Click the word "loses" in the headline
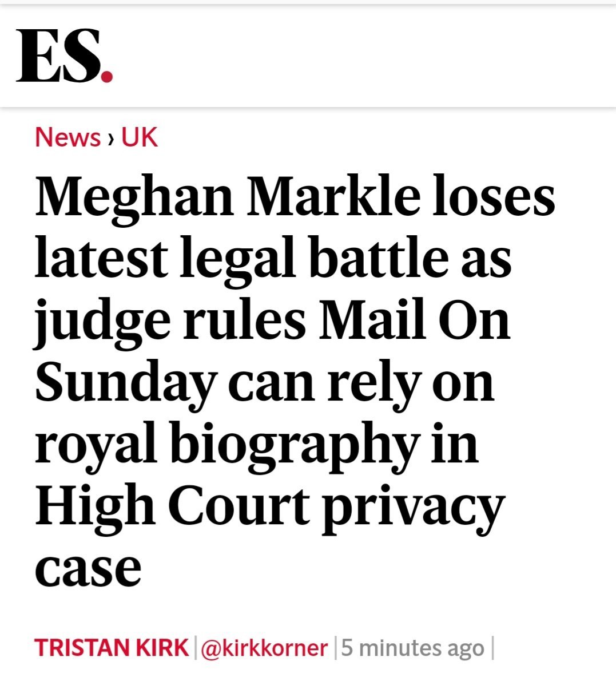 click(494, 196)
